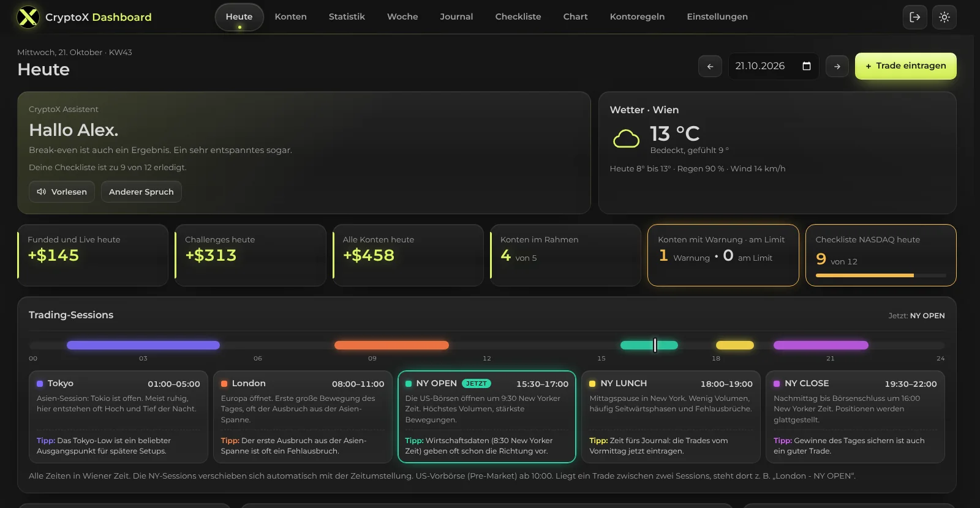Click Checkliste NASDAQ progress bar

click(x=881, y=275)
